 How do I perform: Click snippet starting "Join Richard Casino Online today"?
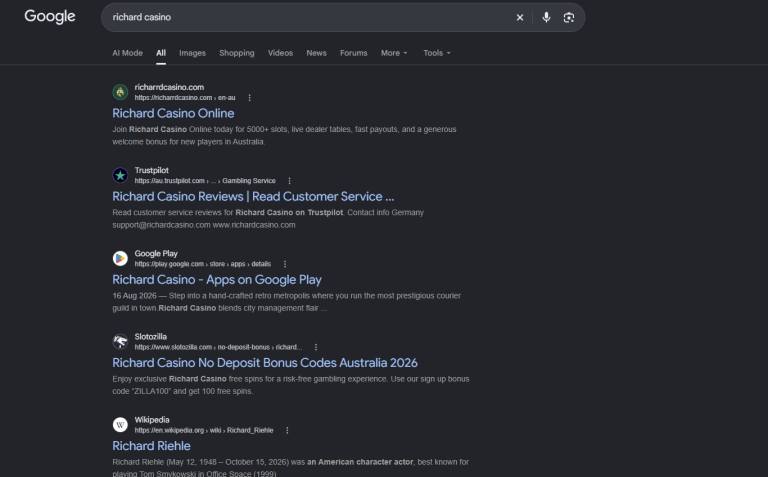pos(285,136)
